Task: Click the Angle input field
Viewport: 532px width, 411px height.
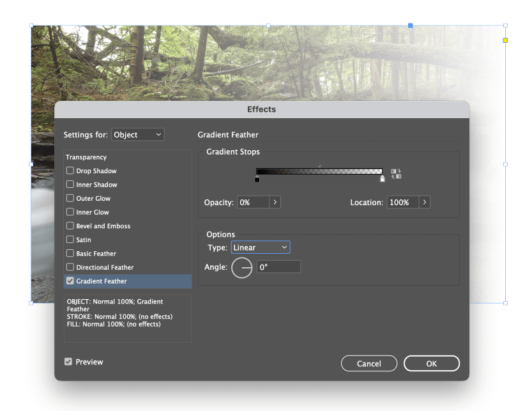Action: click(278, 267)
